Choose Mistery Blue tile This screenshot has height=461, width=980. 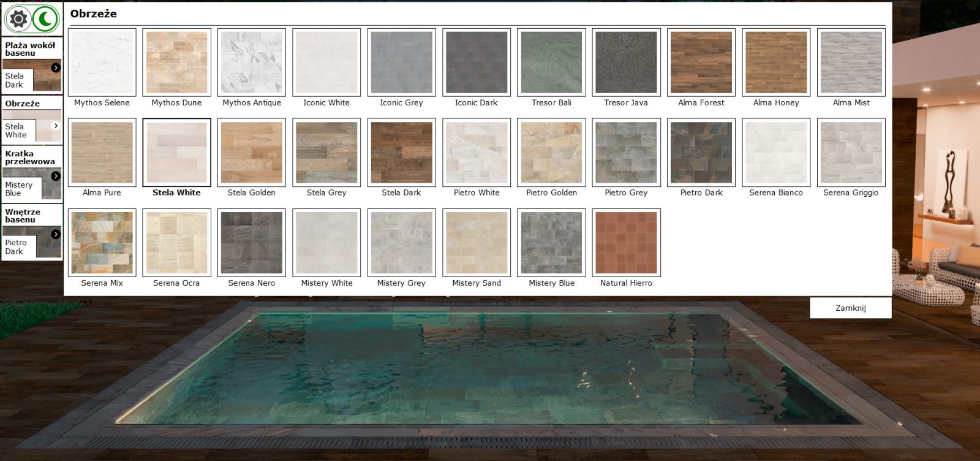551,243
